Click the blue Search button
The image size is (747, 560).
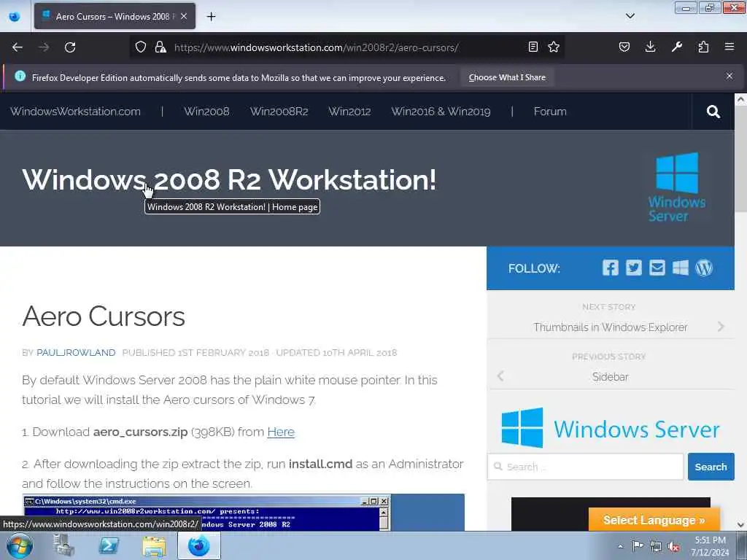(x=711, y=467)
